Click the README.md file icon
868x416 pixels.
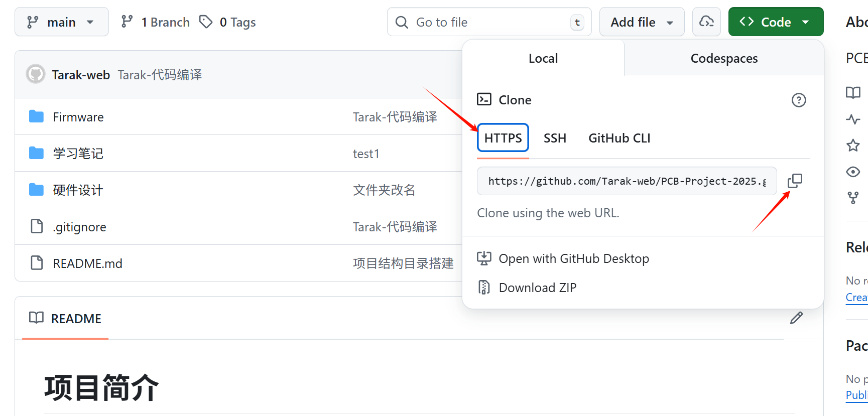point(37,263)
